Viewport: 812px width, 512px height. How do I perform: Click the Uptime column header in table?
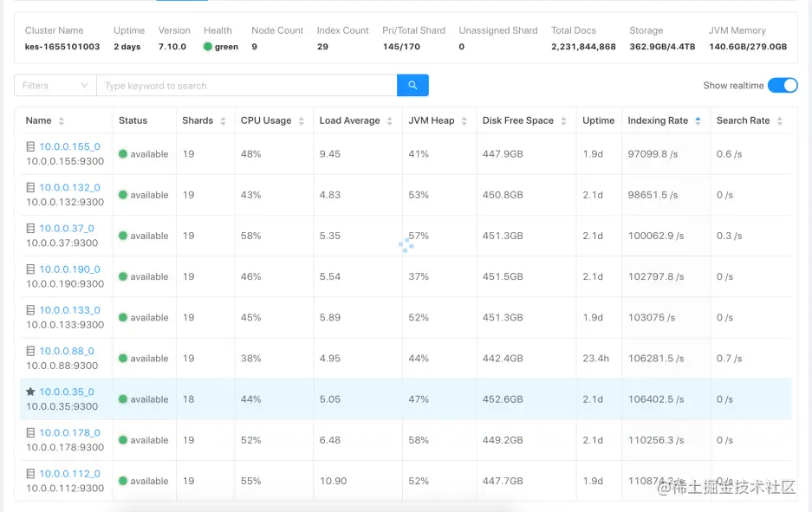pos(598,120)
